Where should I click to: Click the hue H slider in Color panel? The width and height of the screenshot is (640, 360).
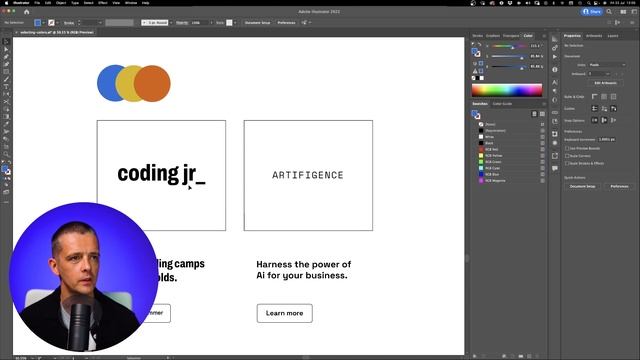pos(509,46)
